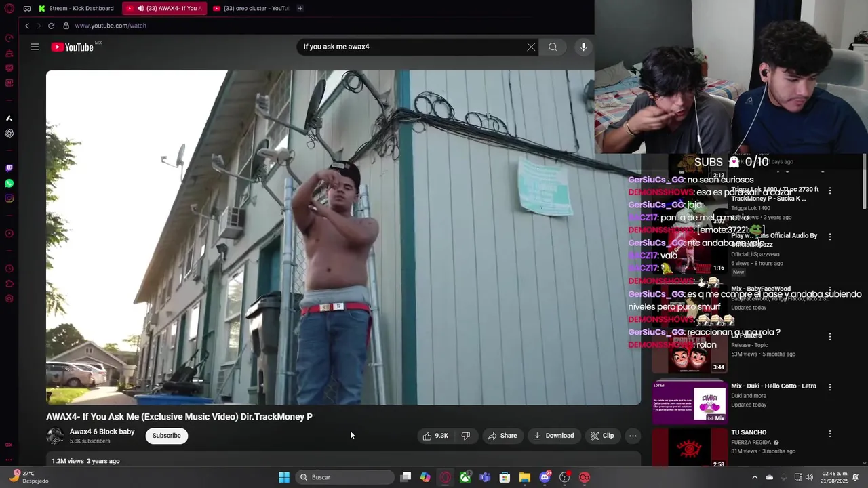Open Microsoft Teams on the taskbar

[x=485, y=477]
